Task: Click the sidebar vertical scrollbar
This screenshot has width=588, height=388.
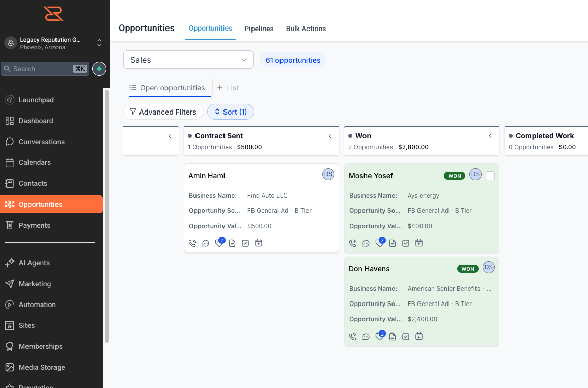Action: tap(107, 216)
